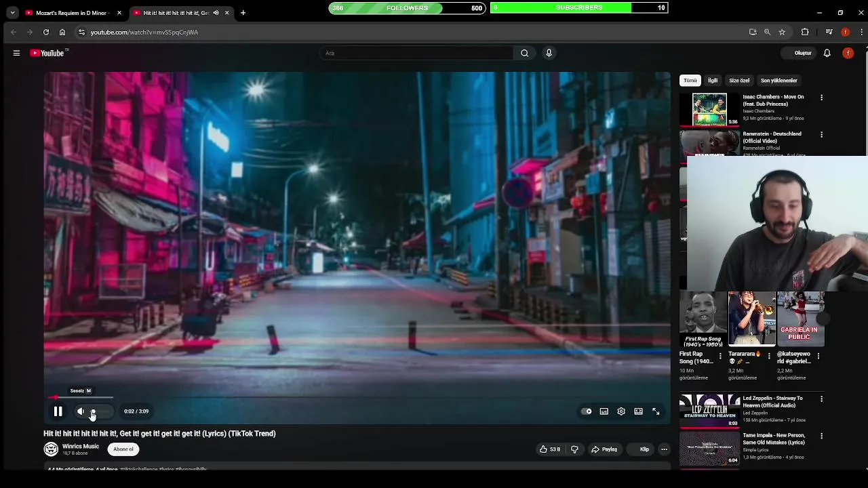Open the YouTube notifications bell
868x488 pixels.
(827, 53)
